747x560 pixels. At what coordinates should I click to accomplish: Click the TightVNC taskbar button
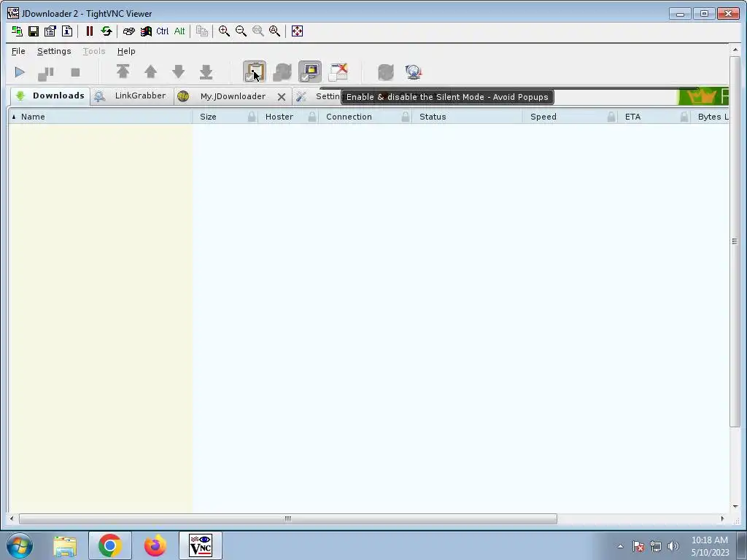(200, 545)
